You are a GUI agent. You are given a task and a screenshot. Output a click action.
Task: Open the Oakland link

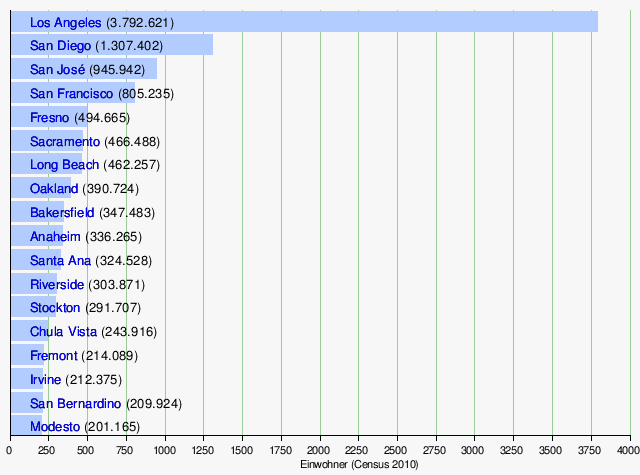[x=54, y=189]
